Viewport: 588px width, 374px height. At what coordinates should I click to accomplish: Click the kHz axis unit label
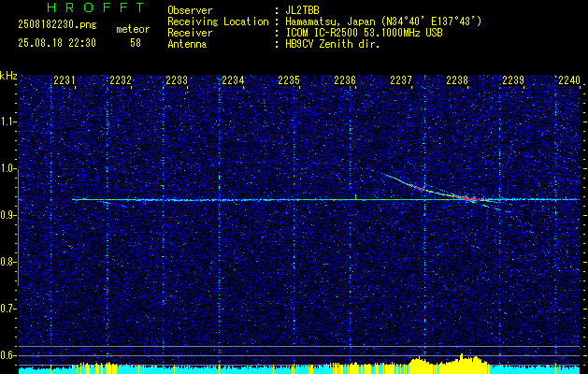click(8, 76)
